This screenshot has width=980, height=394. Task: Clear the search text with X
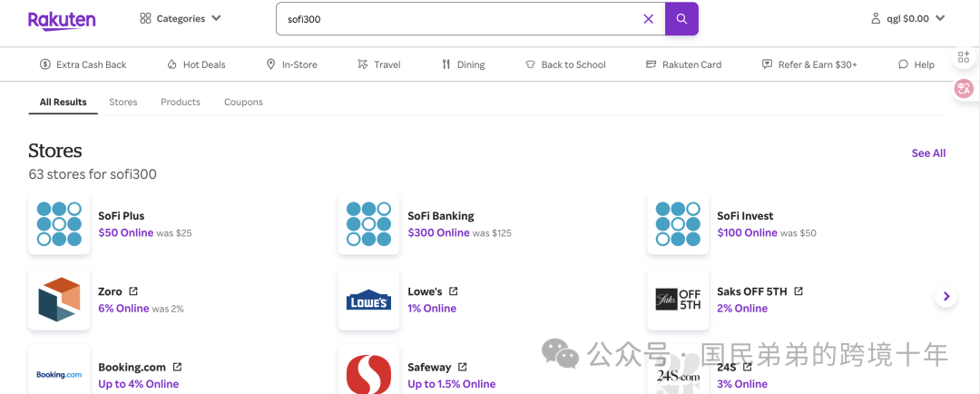(x=648, y=19)
